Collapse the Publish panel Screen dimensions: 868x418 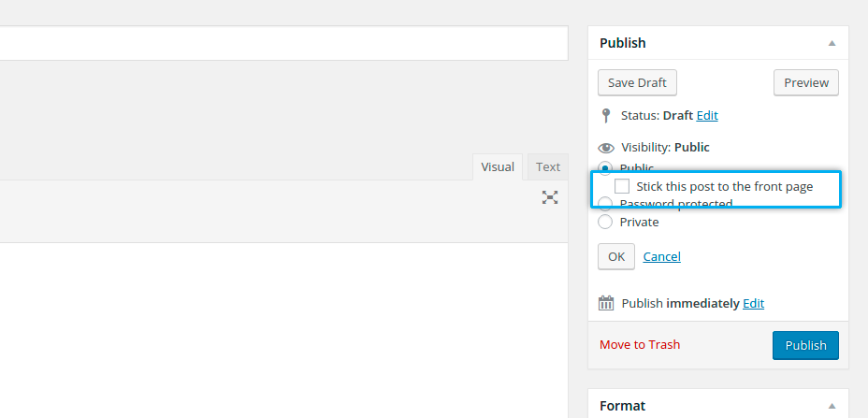pyautogui.click(x=831, y=43)
